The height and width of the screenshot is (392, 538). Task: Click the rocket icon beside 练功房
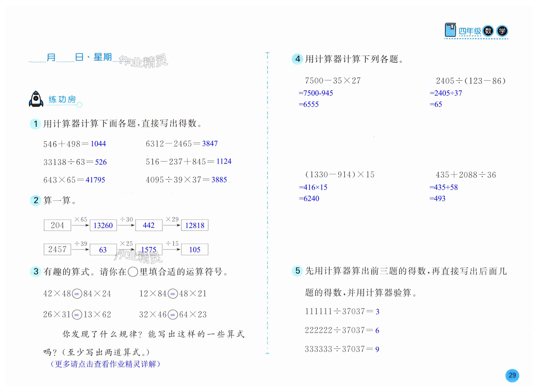click(36, 99)
